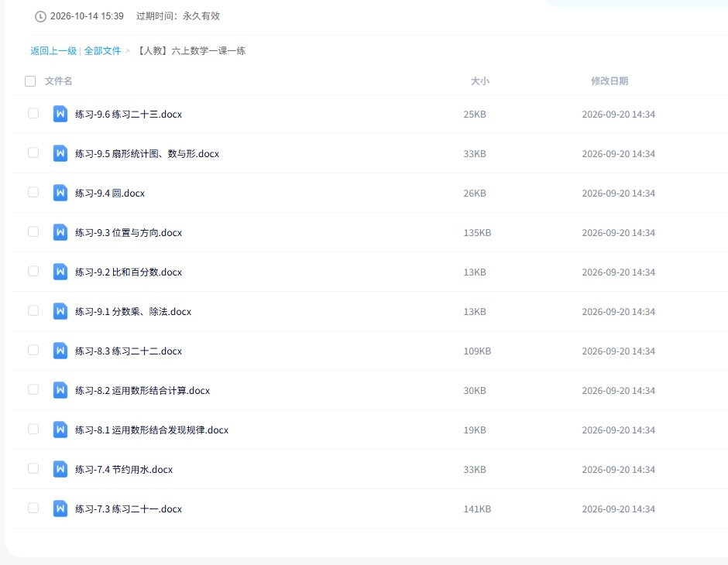Viewport: 728px width, 565px height.
Task: Click the 文件名 column header
Action: (x=59, y=81)
